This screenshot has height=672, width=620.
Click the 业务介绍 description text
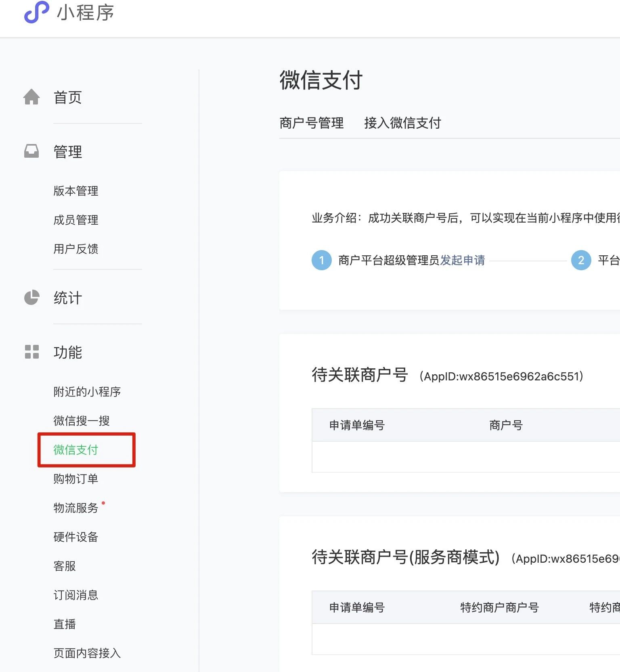point(466,218)
